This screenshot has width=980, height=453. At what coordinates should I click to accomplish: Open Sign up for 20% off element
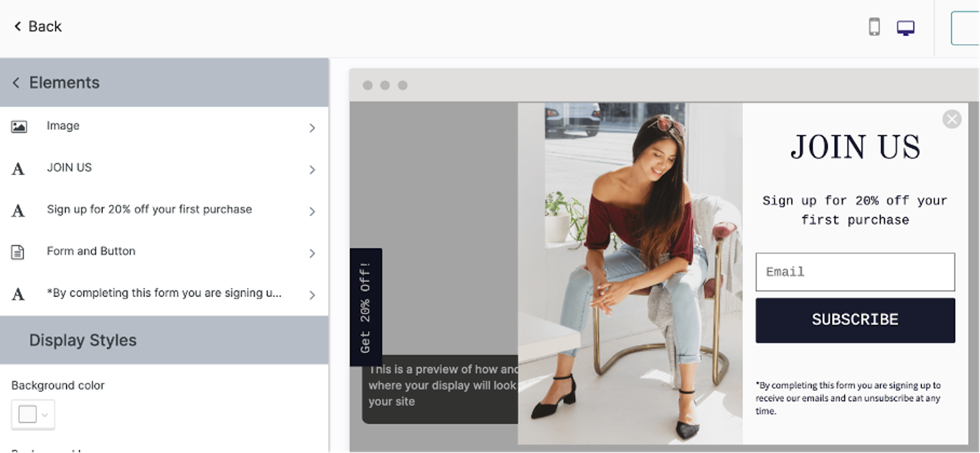click(164, 211)
